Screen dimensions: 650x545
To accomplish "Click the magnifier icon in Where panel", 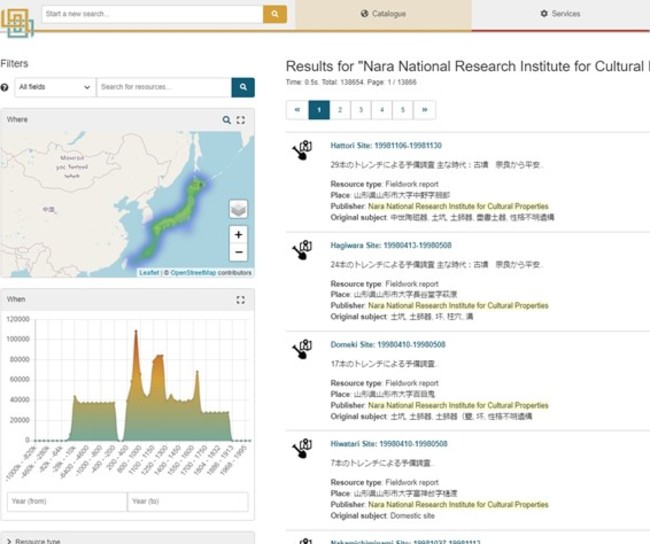I will (x=226, y=120).
